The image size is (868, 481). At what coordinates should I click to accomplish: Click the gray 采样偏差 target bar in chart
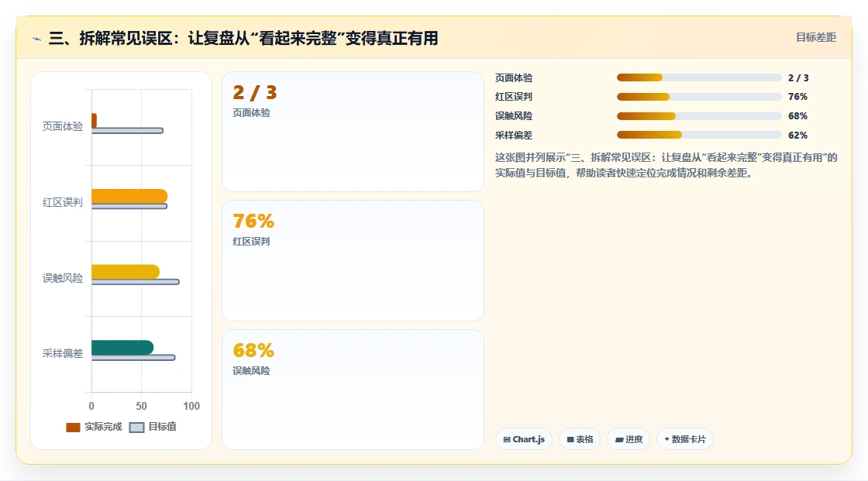133,358
